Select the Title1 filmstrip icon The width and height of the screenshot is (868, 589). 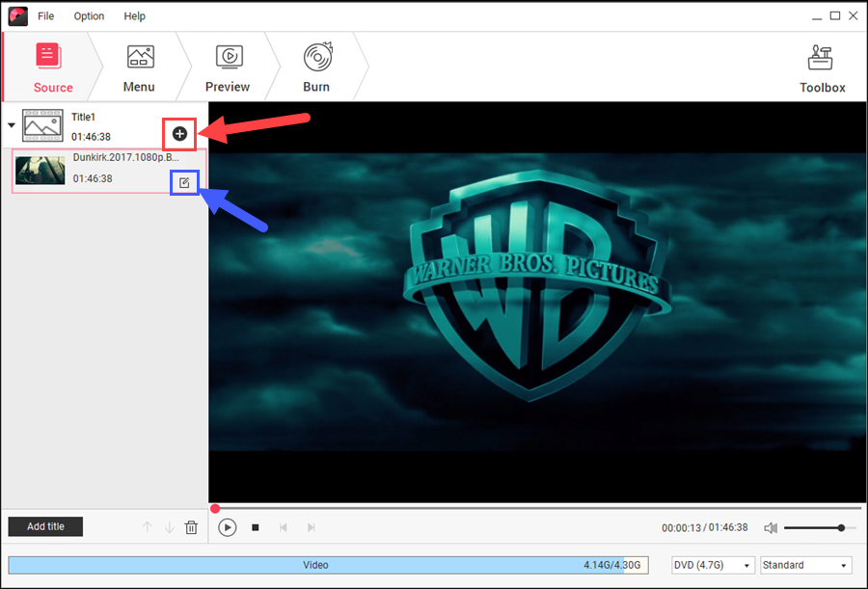tap(42, 125)
